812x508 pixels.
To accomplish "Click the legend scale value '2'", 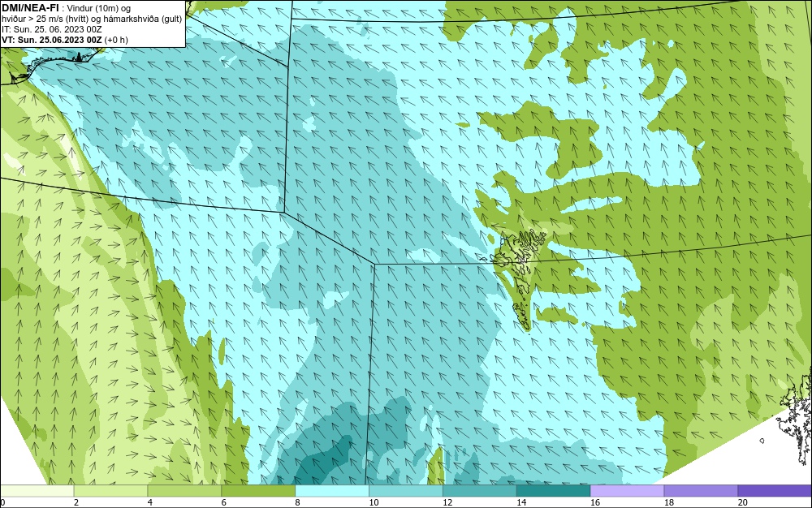I will 76,502.
